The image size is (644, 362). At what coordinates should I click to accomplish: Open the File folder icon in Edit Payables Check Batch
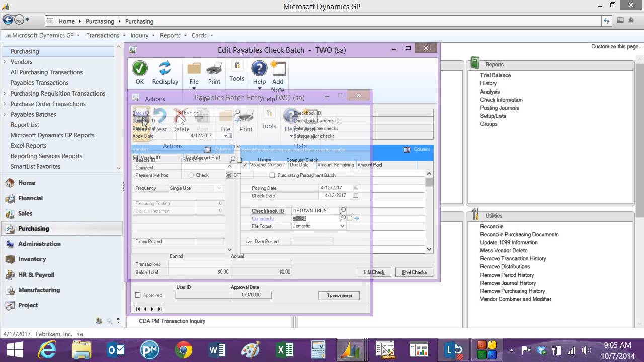(194, 68)
